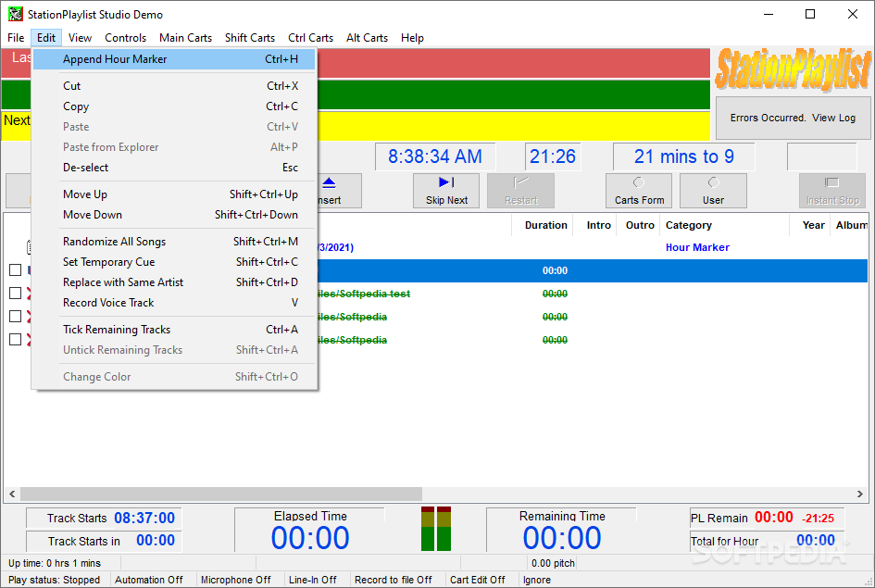Select Tick Remaining Tracks
Screen dimensions: 875x588
[x=174, y=330]
